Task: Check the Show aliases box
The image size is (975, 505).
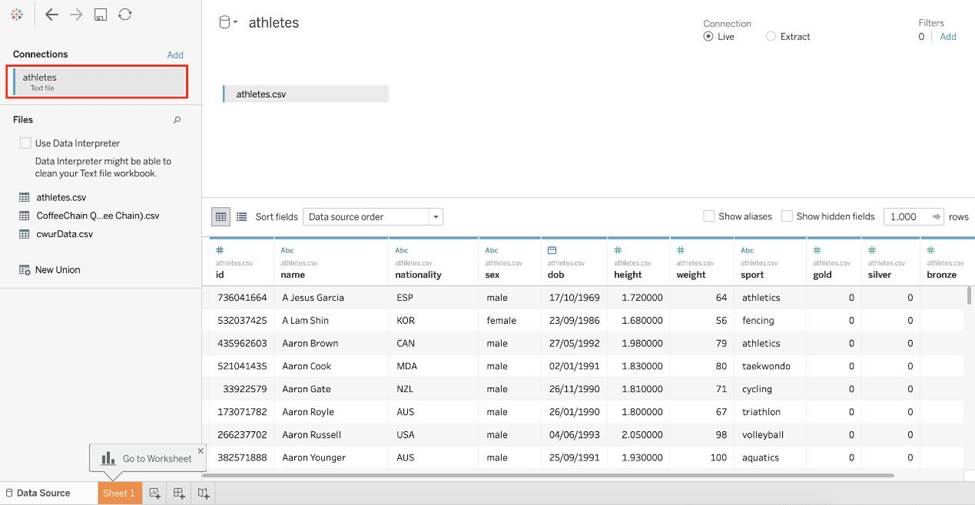Action: point(709,216)
